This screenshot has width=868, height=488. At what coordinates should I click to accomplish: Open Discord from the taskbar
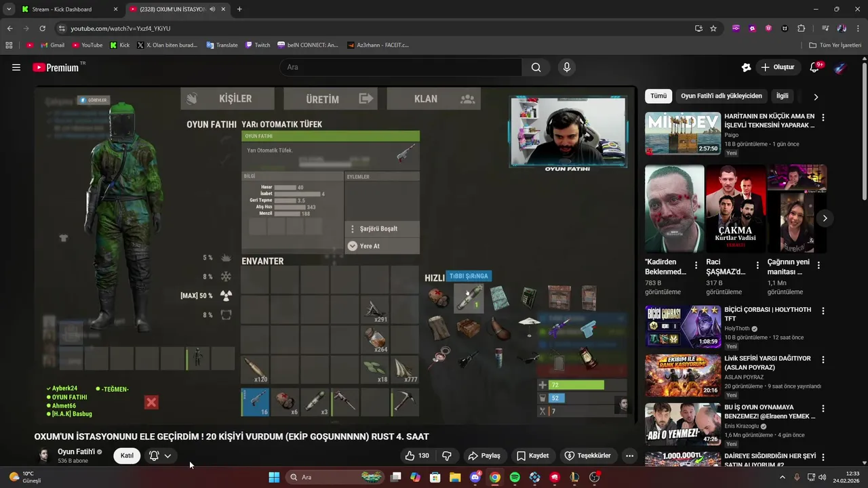click(475, 477)
